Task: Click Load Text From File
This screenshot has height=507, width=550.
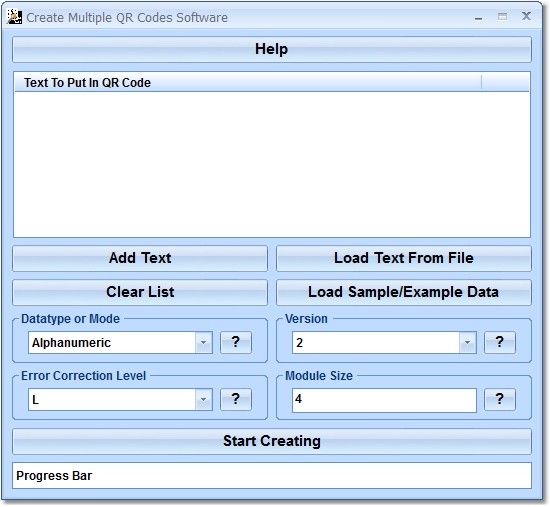Action: [404, 258]
